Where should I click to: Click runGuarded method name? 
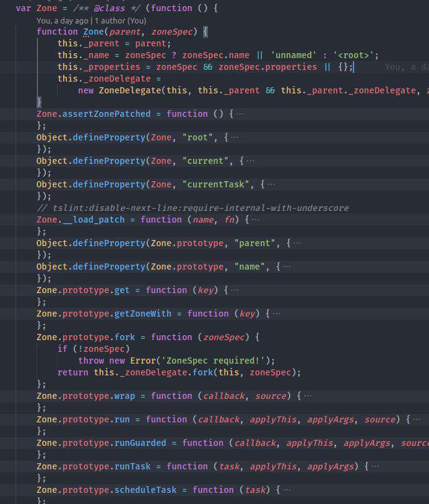(141, 443)
